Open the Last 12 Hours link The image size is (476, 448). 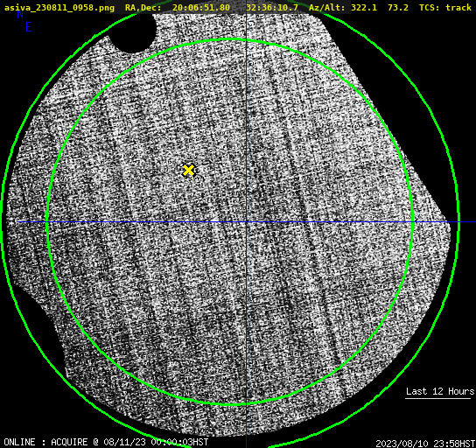click(440, 391)
